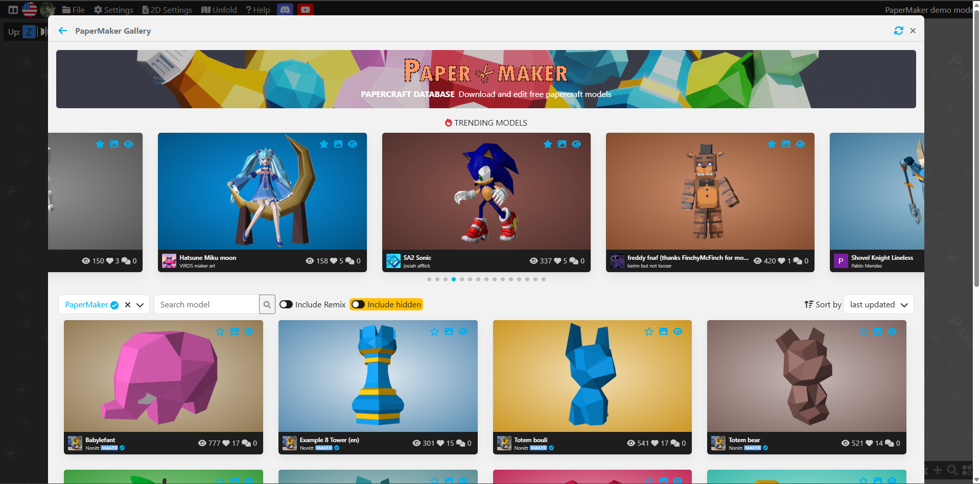Go back using the gallery back arrow
Viewport: 980px width, 484px height.
click(x=63, y=31)
